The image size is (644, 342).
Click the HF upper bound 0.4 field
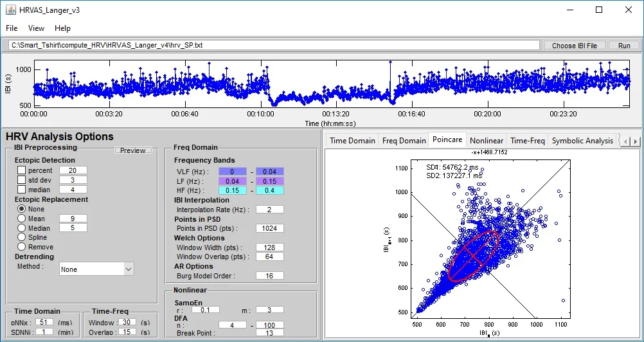[269, 190]
